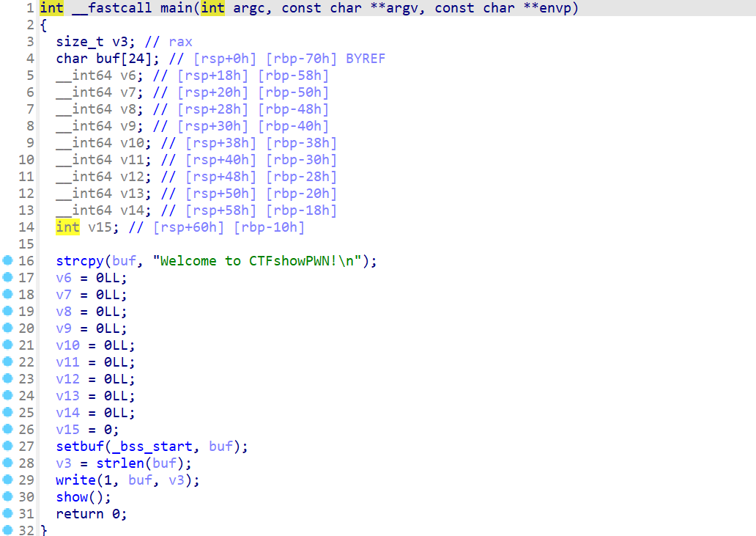Click the blue dot at closing brace line 32
Screen dimensions: 756x536
(7, 530)
